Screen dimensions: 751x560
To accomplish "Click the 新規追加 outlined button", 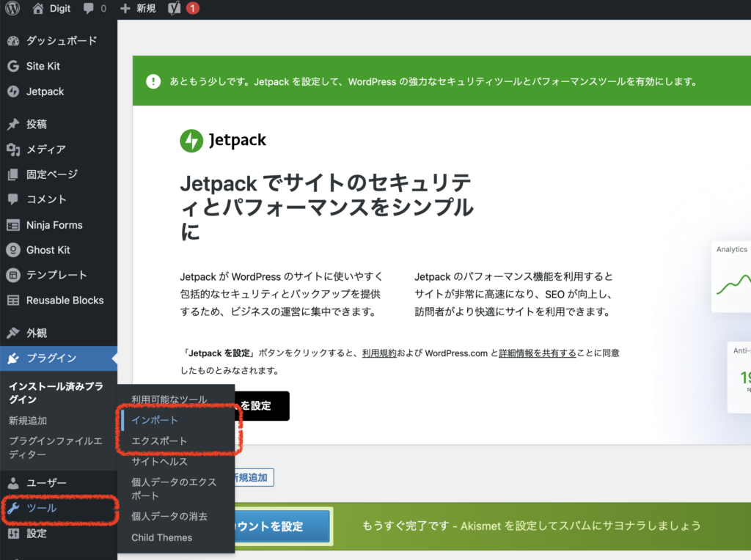I will click(x=254, y=477).
